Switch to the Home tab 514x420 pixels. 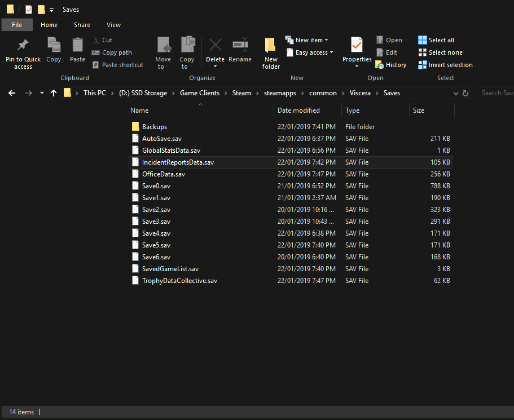49,25
